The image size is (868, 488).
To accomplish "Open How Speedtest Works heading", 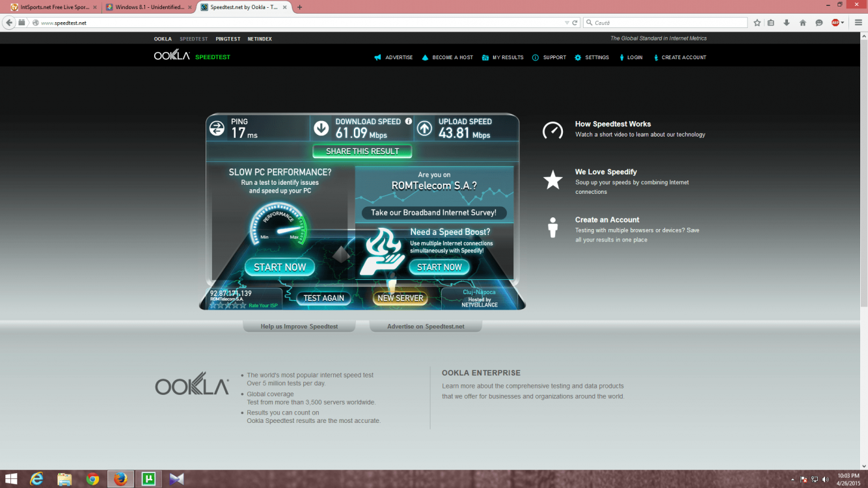I will tap(613, 124).
